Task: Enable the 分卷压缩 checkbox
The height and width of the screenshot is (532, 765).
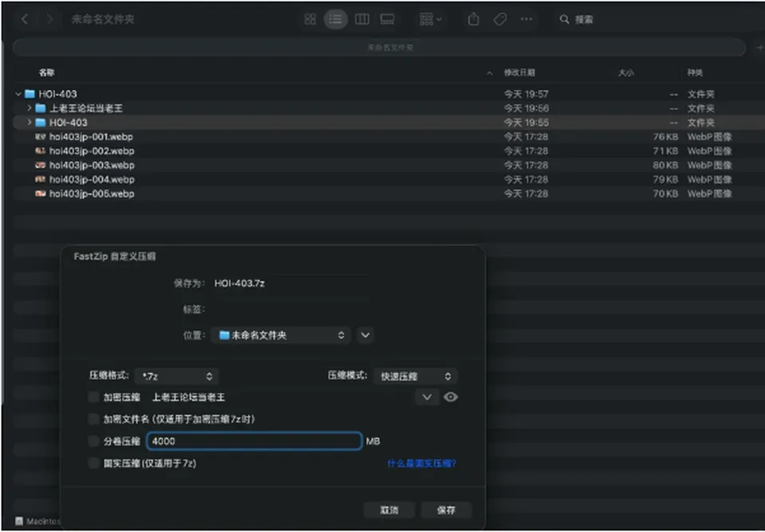Action: [x=93, y=441]
